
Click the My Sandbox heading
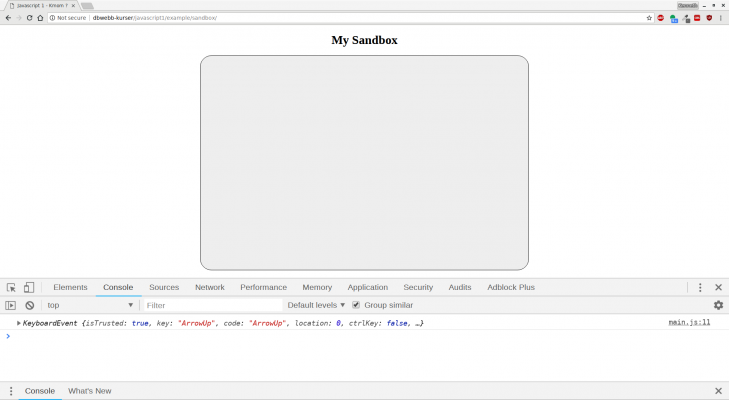tap(364, 40)
